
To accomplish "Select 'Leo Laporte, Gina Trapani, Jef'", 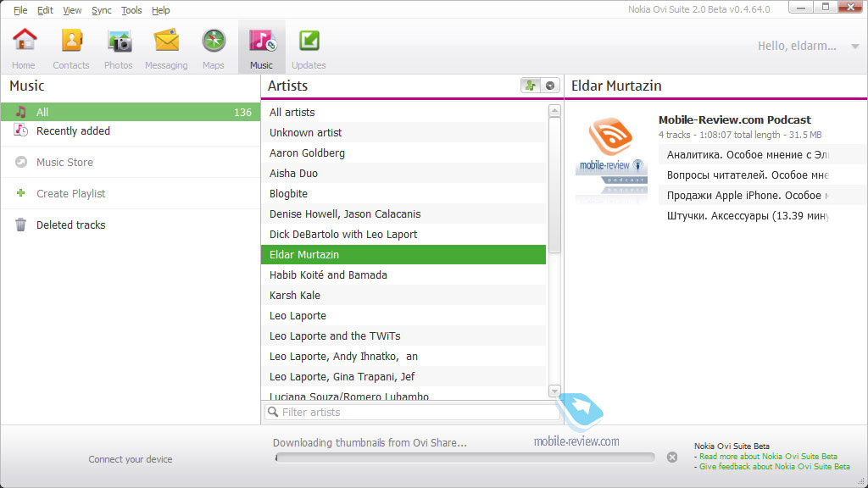I will point(403,377).
